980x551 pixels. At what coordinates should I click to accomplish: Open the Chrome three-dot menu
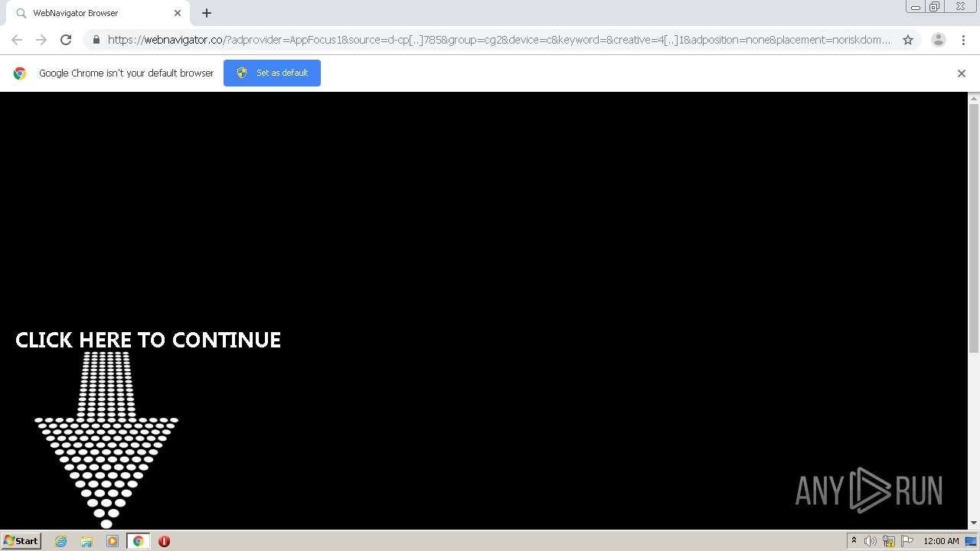[x=963, y=40]
